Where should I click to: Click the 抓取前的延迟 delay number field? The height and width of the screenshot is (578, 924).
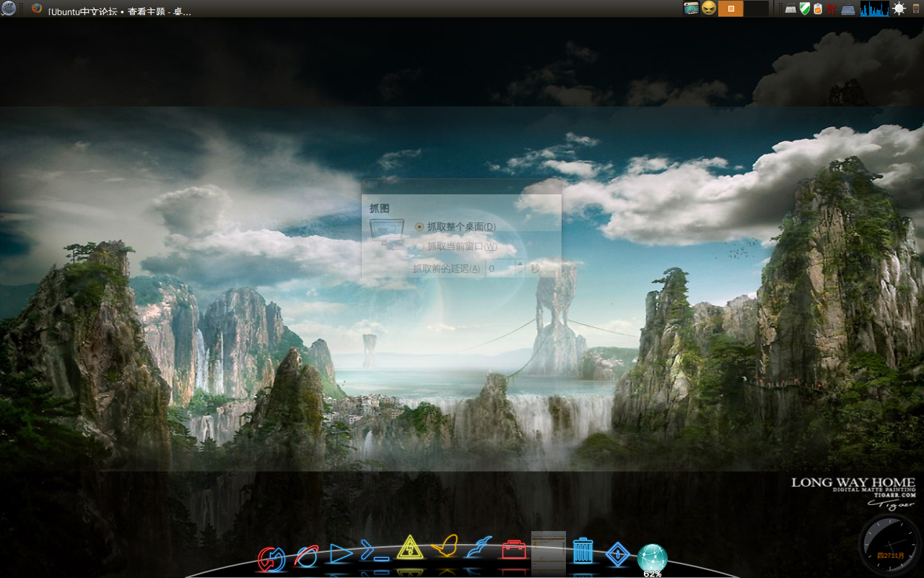pyautogui.click(x=500, y=268)
